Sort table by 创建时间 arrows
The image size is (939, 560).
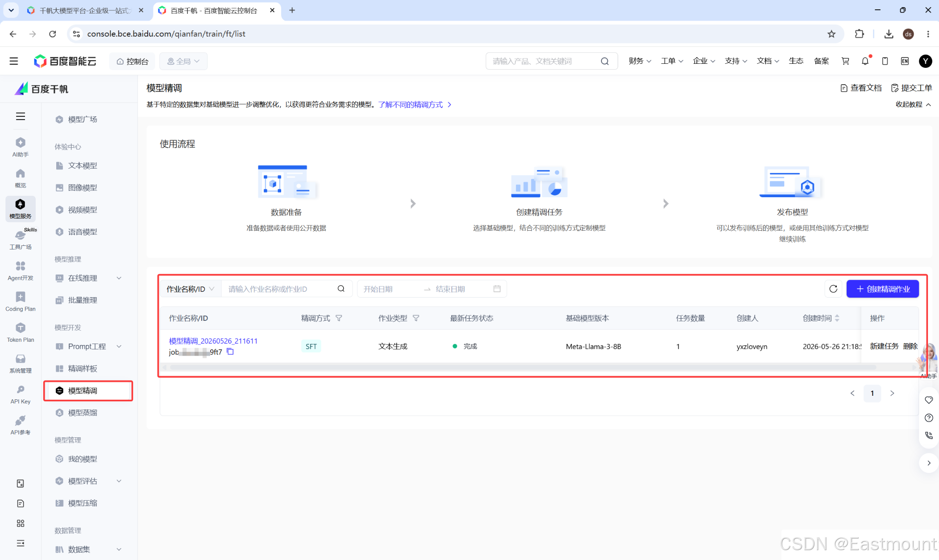[837, 318]
